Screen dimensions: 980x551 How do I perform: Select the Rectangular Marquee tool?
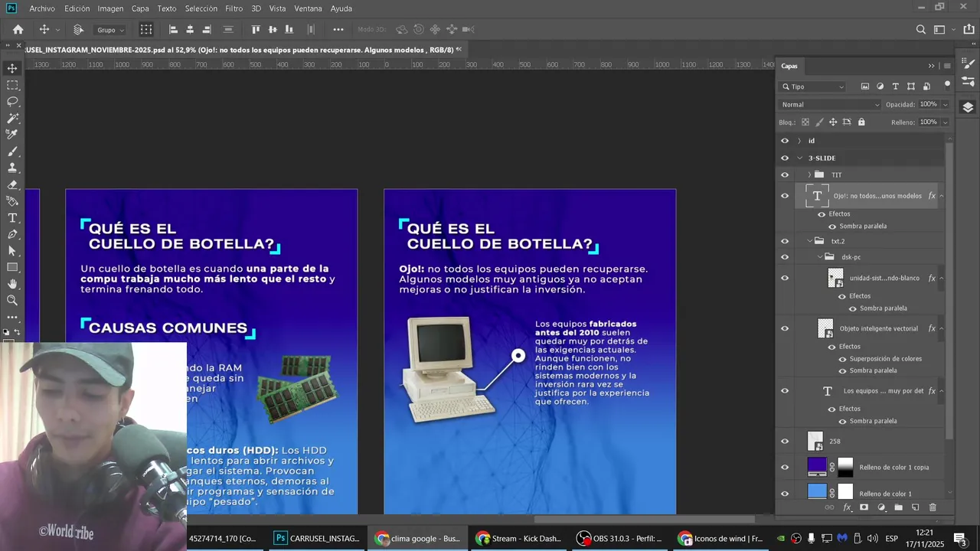(x=12, y=85)
